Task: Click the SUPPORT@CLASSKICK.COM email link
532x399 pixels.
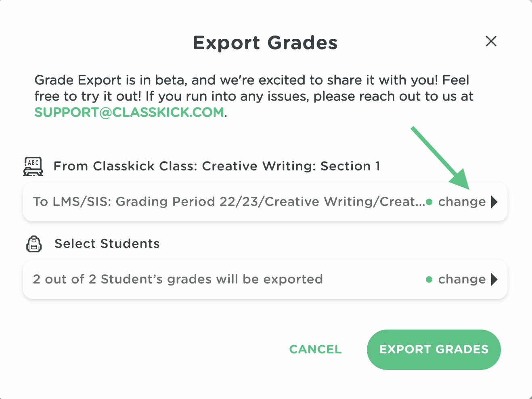Action: (129, 112)
